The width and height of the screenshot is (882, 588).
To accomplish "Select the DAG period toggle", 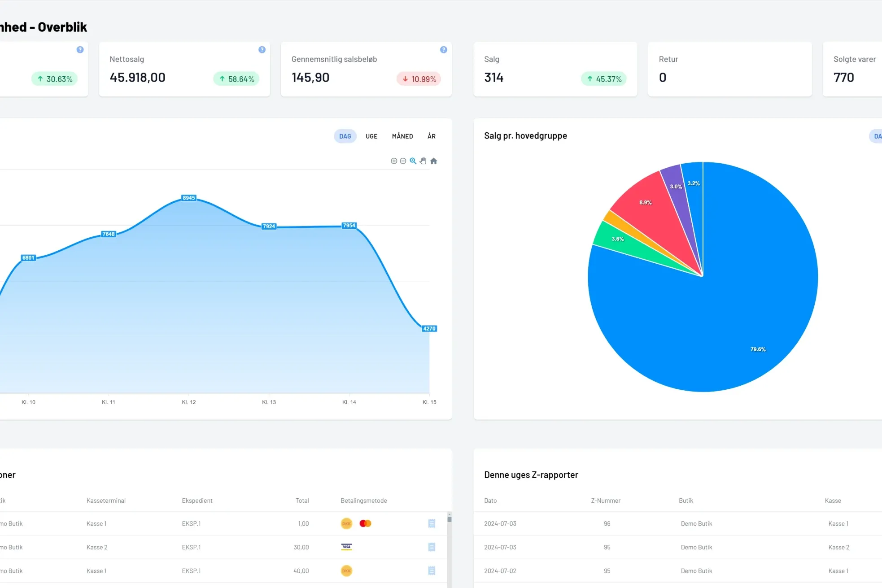I will pos(345,136).
